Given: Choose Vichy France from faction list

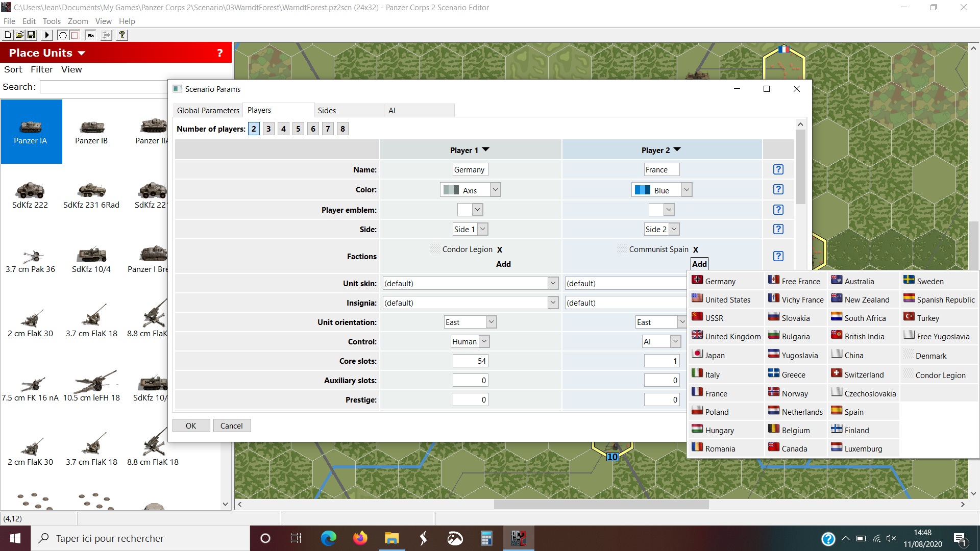Looking at the screenshot, I should [796, 299].
